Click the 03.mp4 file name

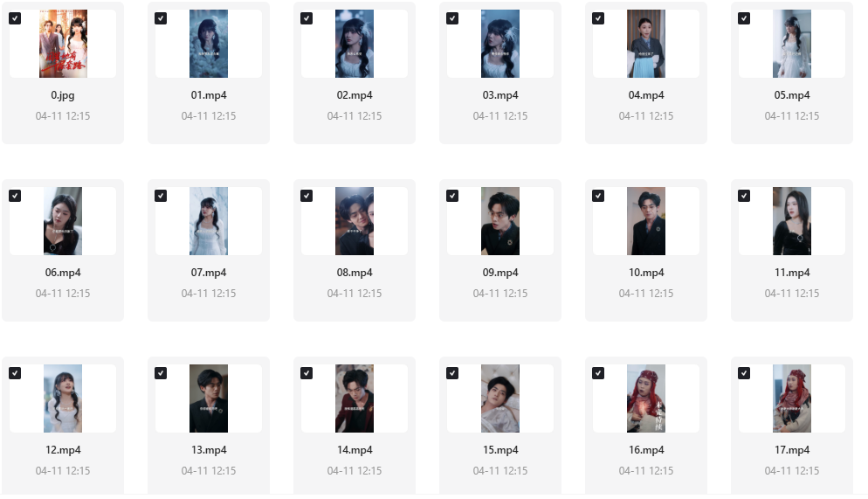tap(500, 95)
